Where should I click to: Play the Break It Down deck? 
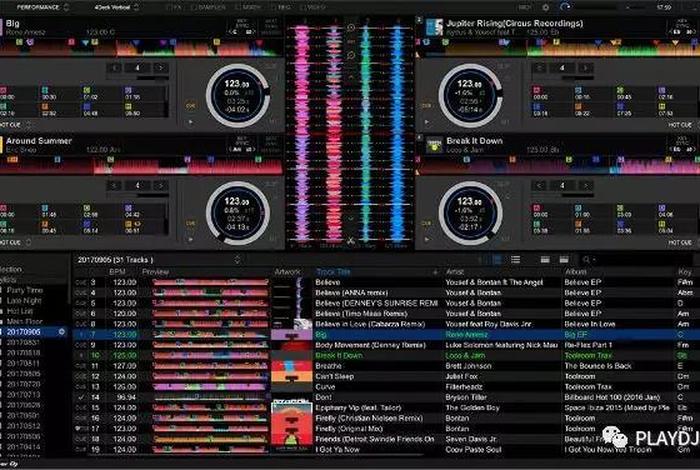[x=427, y=239]
